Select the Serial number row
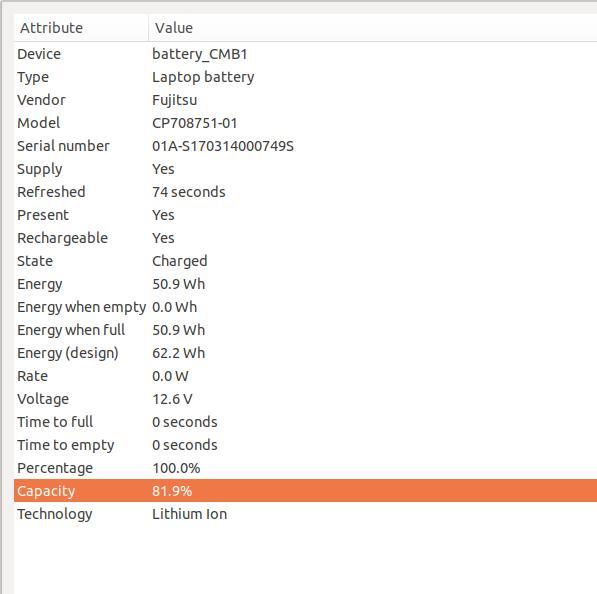 pyautogui.click(x=305, y=146)
